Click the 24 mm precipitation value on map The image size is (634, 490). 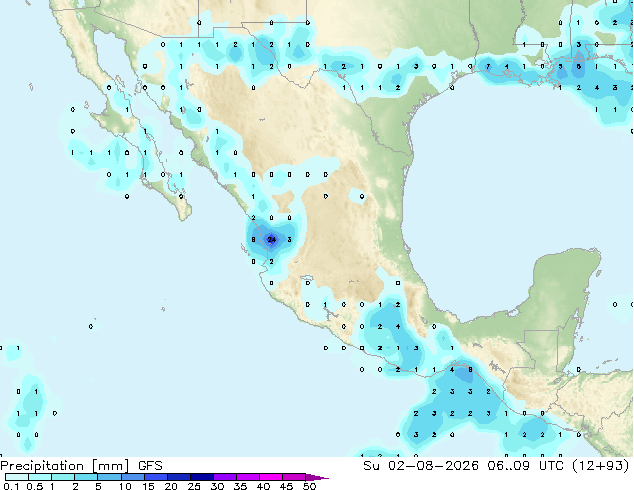click(x=272, y=240)
